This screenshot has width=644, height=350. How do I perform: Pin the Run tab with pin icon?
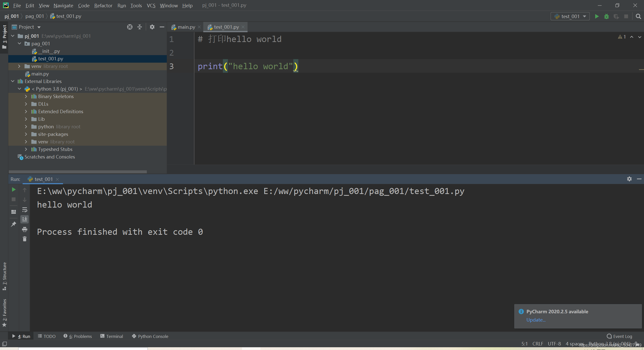pyautogui.click(x=13, y=224)
